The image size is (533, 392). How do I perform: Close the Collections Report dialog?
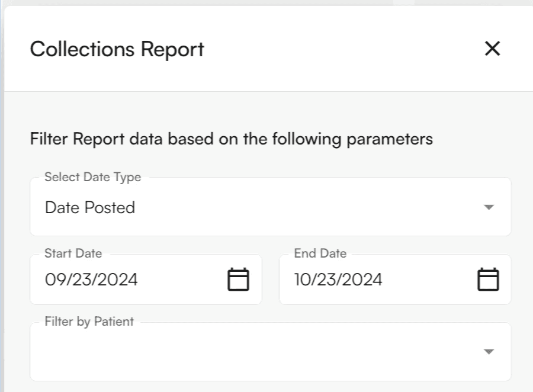[x=492, y=49]
